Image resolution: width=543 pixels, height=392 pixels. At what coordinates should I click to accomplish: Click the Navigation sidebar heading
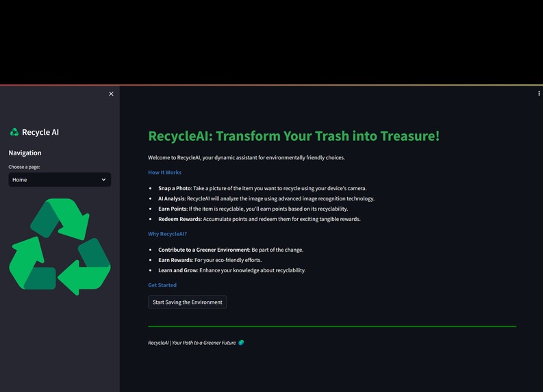(x=25, y=153)
